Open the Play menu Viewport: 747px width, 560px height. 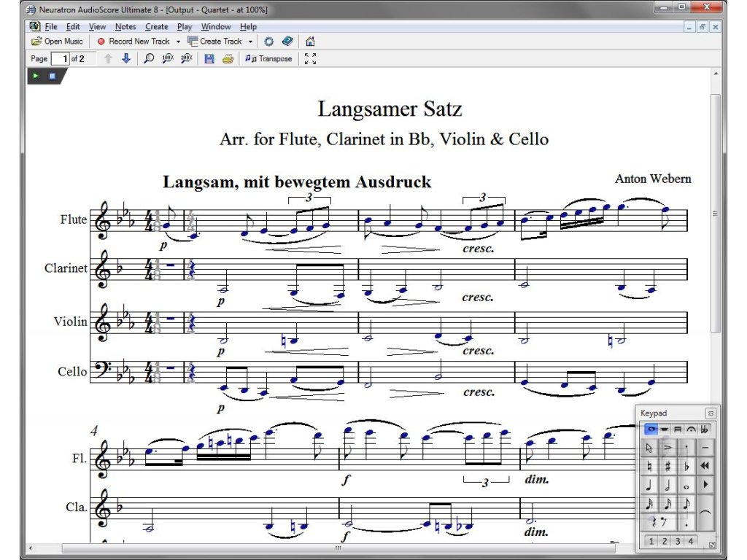(x=185, y=27)
